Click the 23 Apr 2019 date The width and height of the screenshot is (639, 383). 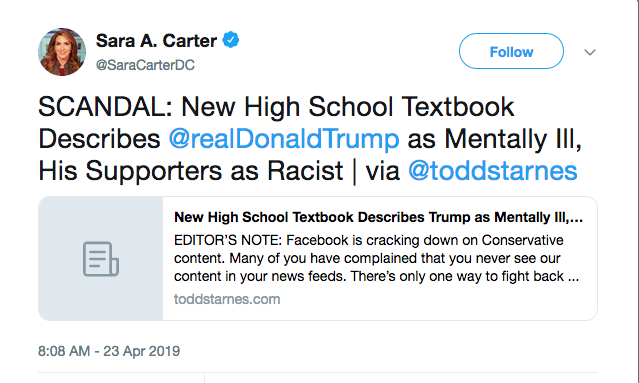coord(141,351)
